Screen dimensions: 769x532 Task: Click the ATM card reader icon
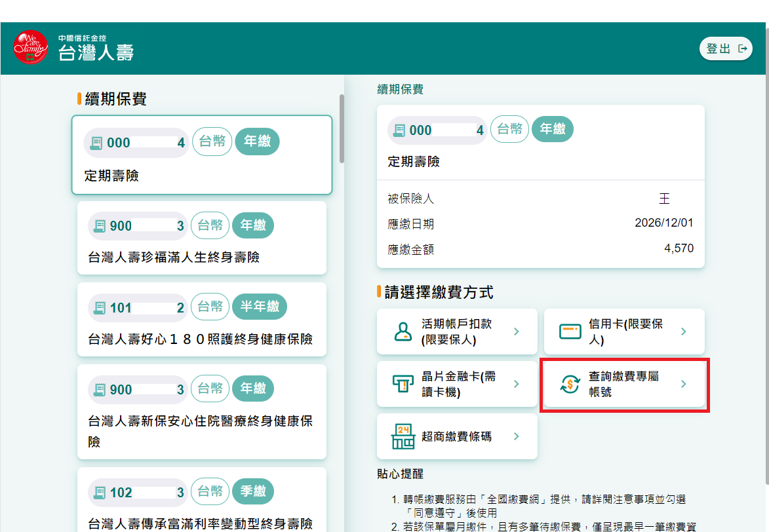[x=403, y=384]
